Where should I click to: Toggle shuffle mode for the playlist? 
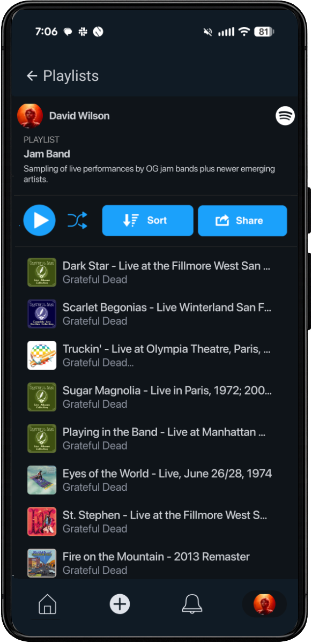tap(78, 220)
